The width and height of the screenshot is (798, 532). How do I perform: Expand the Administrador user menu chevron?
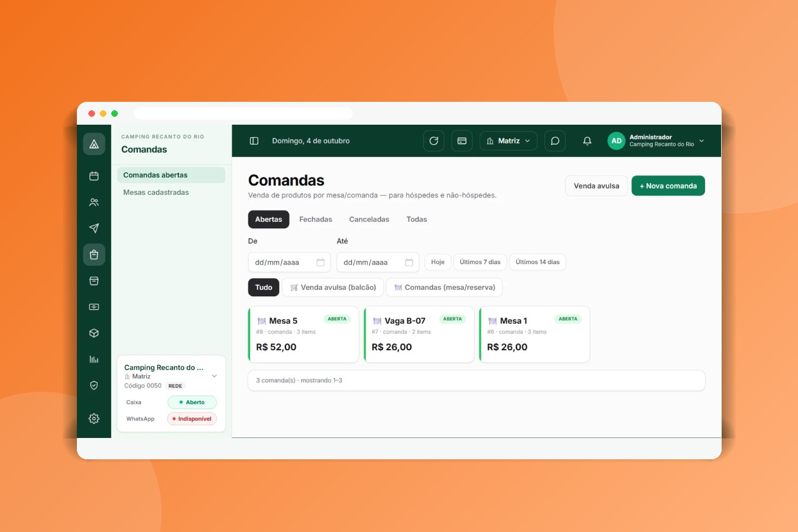coord(701,141)
